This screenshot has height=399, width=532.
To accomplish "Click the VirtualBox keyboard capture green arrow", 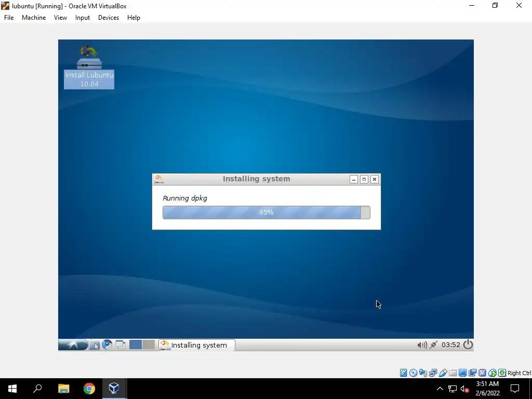I will 502,373.
